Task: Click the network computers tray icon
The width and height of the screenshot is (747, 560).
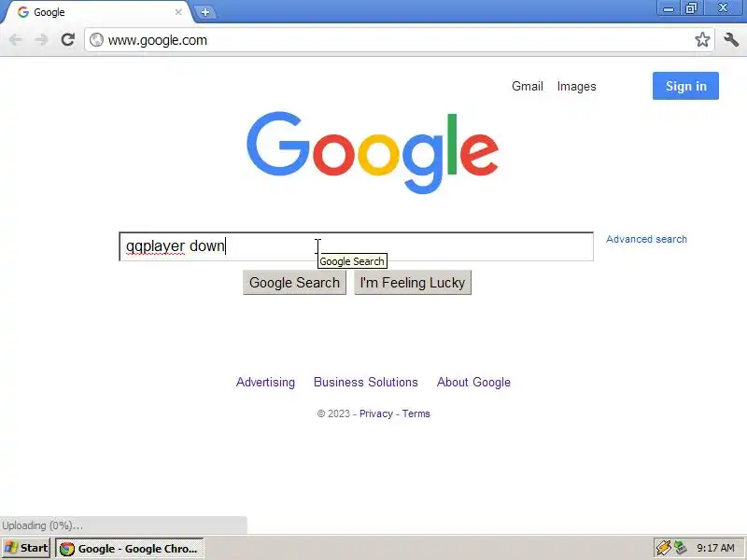Action: [680, 548]
